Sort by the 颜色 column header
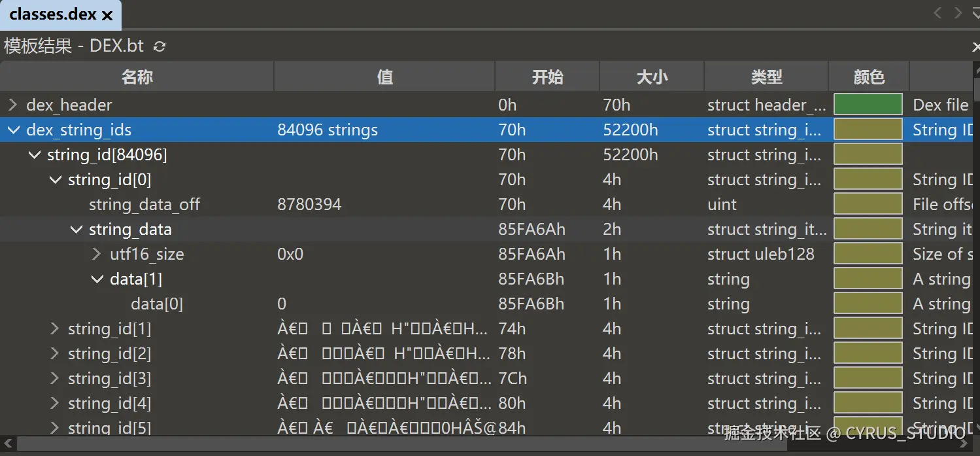This screenshot has width=980, height=456. click(x=869, y=77)
